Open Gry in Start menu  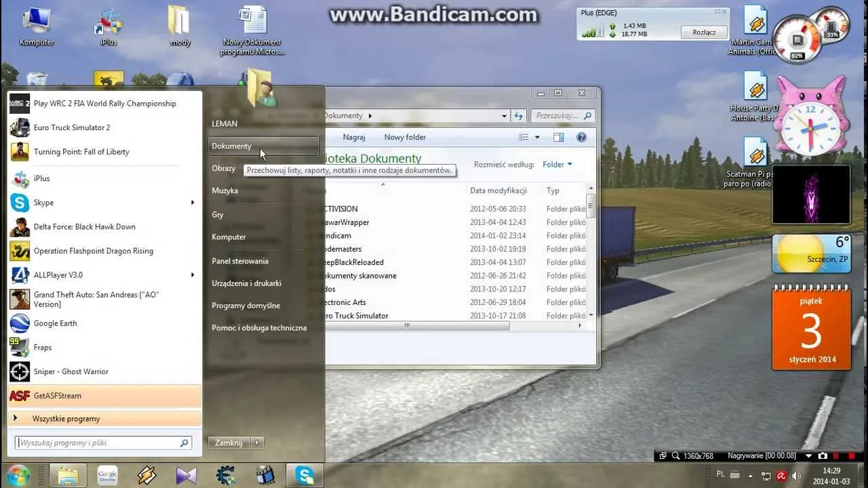[218, 214]
